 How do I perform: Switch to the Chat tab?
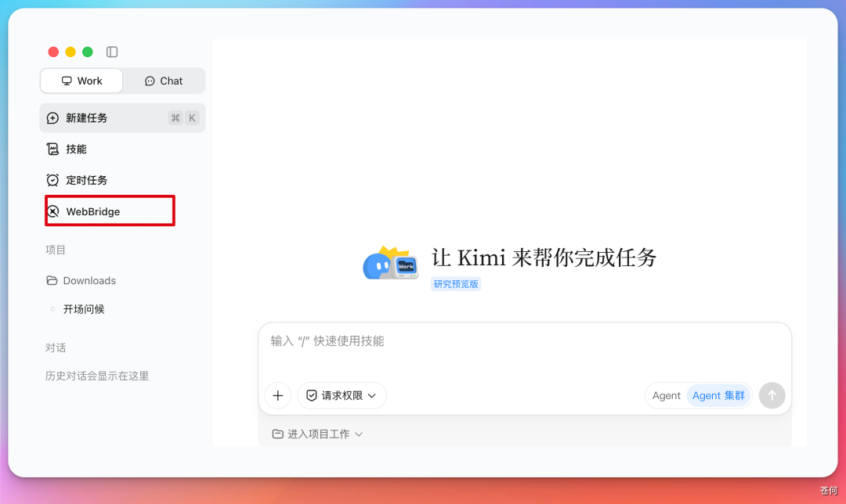tap(164, 81)
